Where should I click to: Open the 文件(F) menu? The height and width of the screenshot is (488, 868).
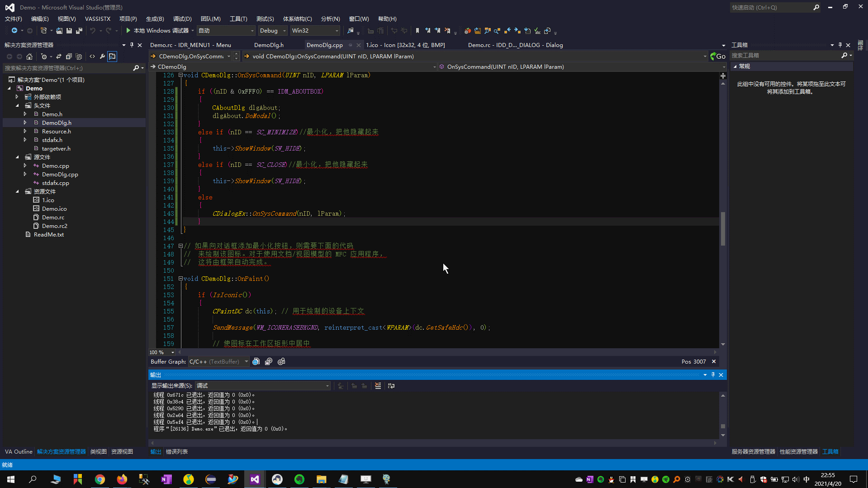13,19
